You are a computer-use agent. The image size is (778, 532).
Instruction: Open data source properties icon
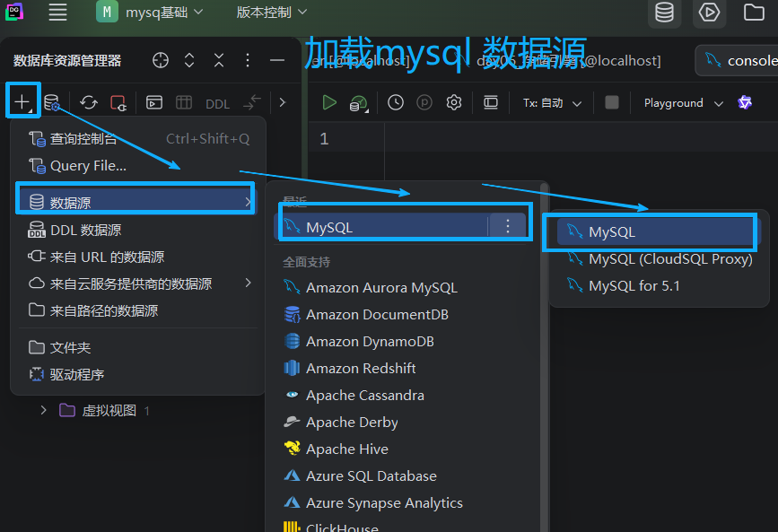51,102
